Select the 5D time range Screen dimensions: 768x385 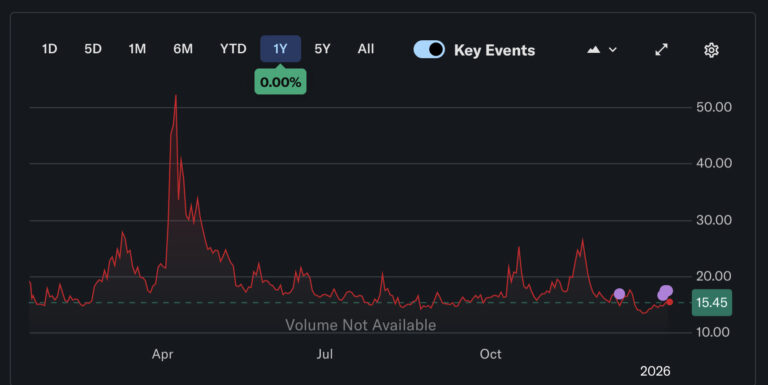pos(93,49)
